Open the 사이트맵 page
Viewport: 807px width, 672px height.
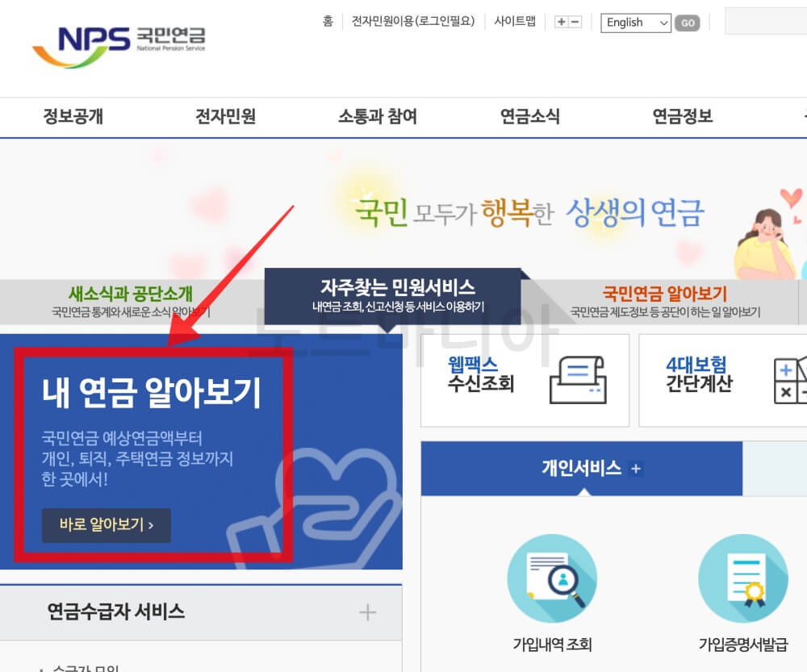pos(515,22)
